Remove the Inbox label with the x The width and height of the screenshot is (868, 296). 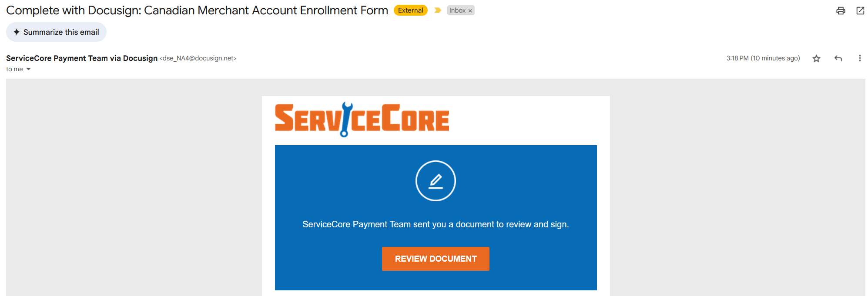click(x=470, y=11)
